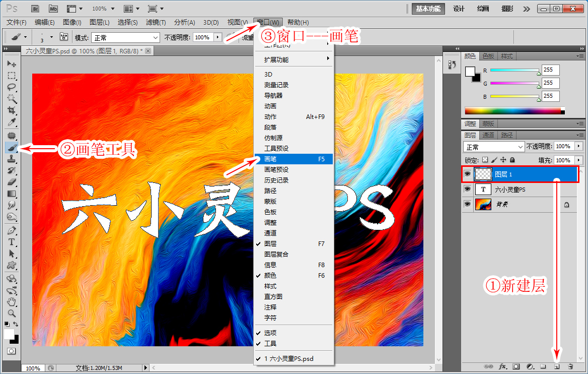Select the Pen tool

(x=12, y=230)
